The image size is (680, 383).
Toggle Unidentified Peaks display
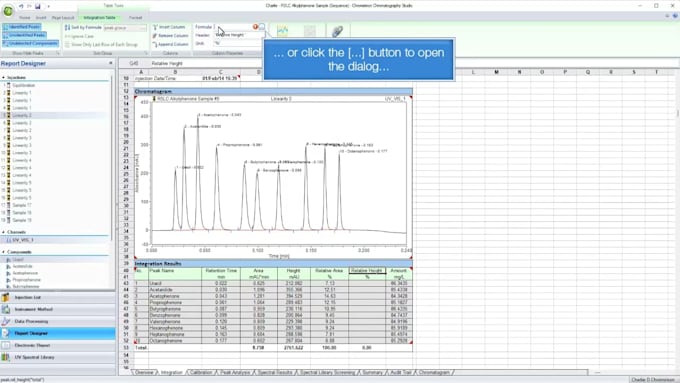point(24,35)
